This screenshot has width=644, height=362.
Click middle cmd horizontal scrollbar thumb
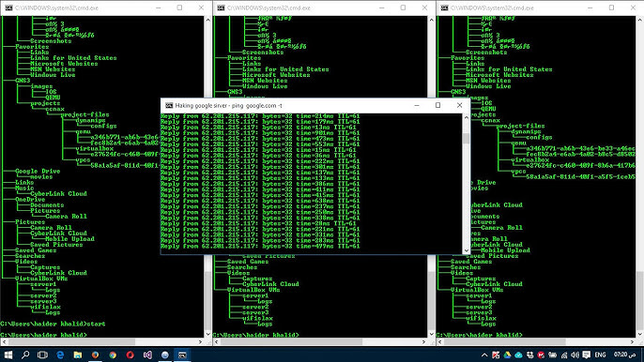point(292,341)
